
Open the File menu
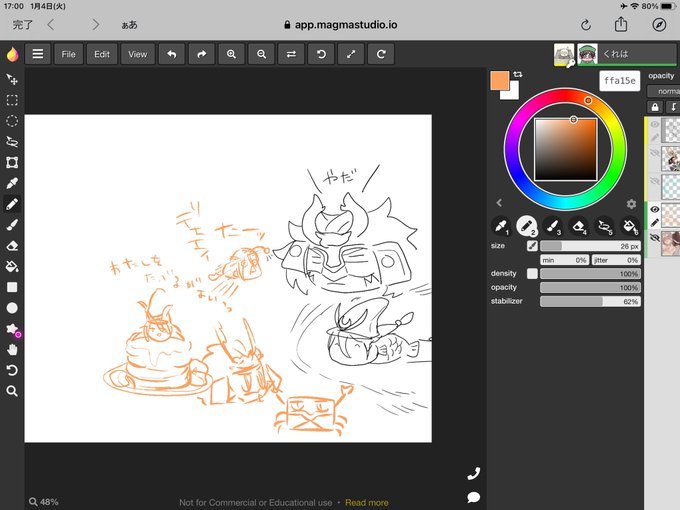click(x=69, y=54)
